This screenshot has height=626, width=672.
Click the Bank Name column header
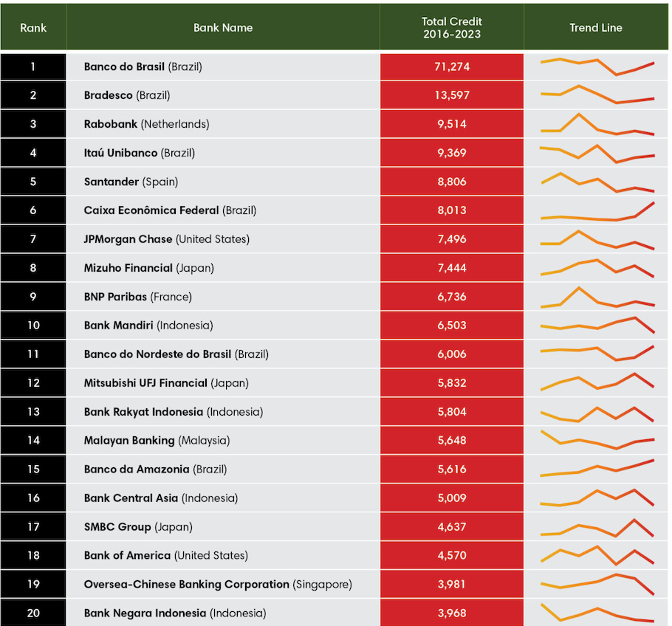click(223, 27)
